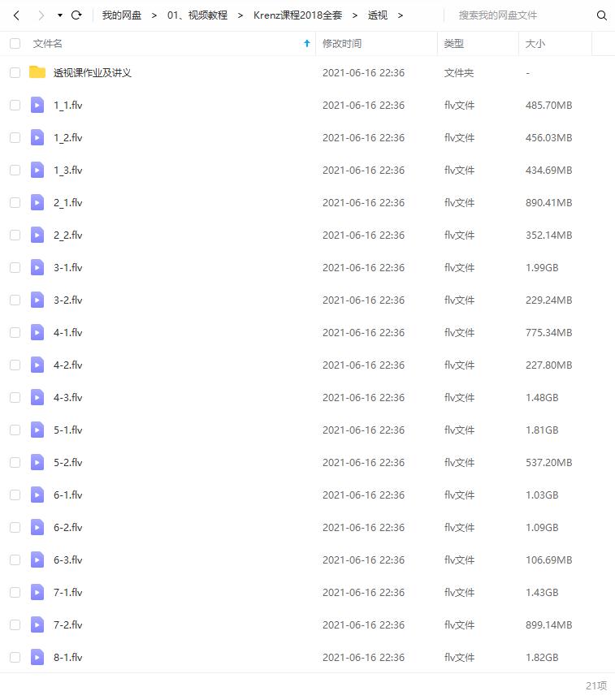This screenshot has width=615, height=700.
Task: Click video icon of 5-1.flv
Action: [37, 430]
